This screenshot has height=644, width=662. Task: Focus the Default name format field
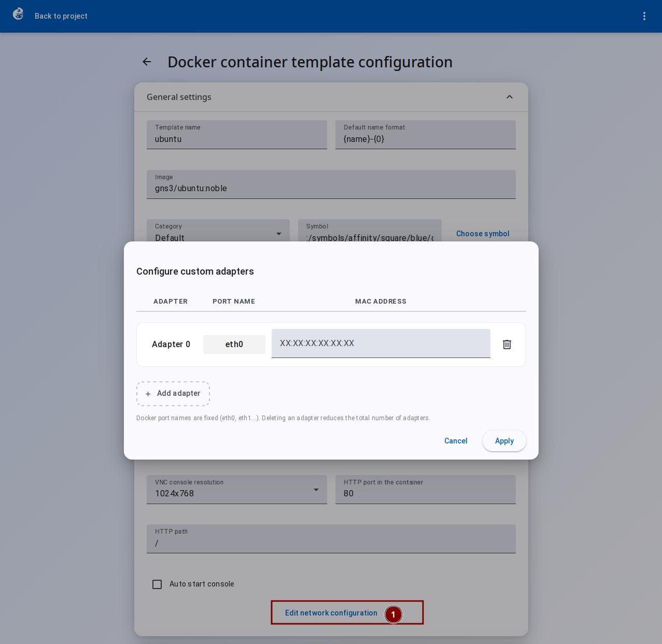(x=426, y=135)
